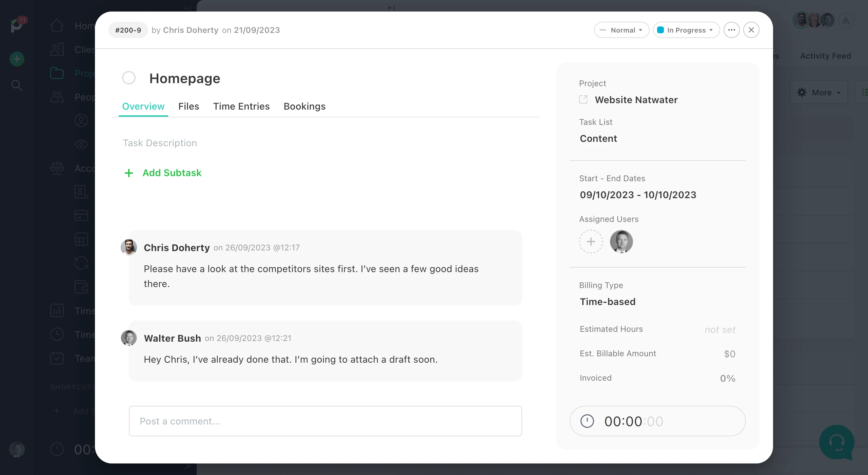
Task: Open Website Natwater project link icon
Action: coord(583,100)
